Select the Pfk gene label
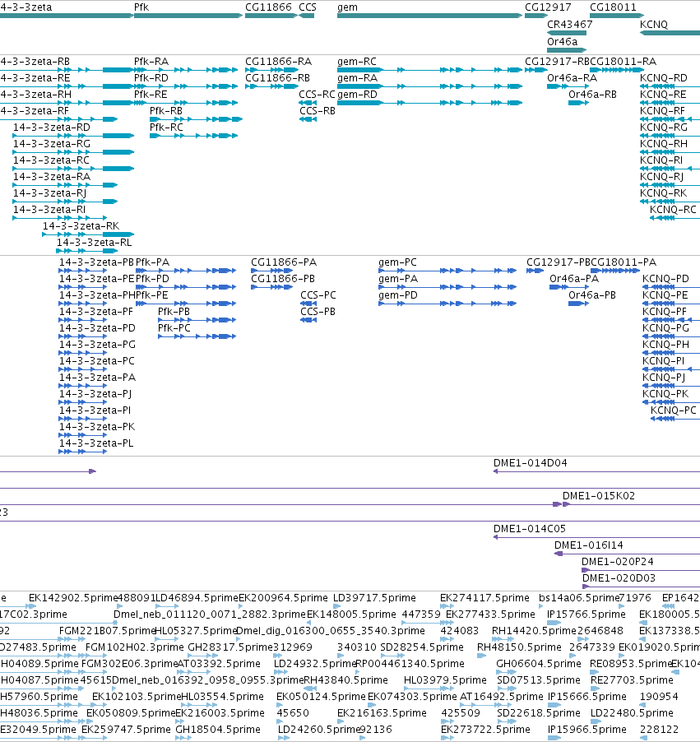700x742 pixels. coord(141,7)
